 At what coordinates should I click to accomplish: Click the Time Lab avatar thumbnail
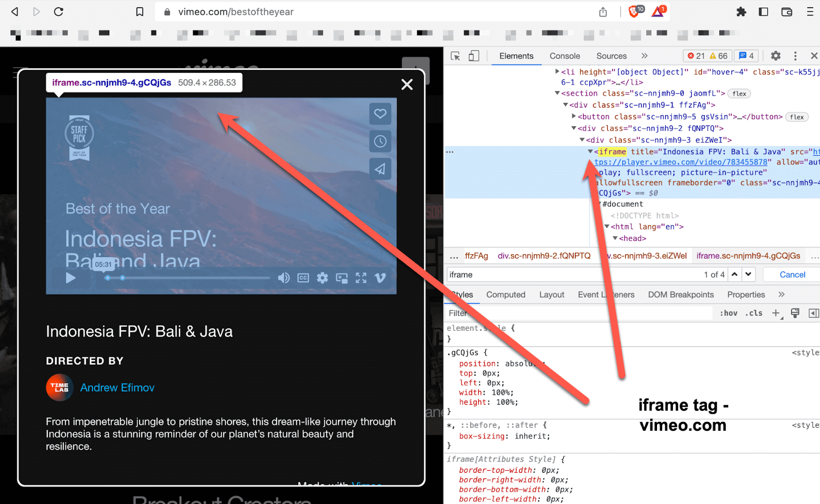tap(59, 388)
